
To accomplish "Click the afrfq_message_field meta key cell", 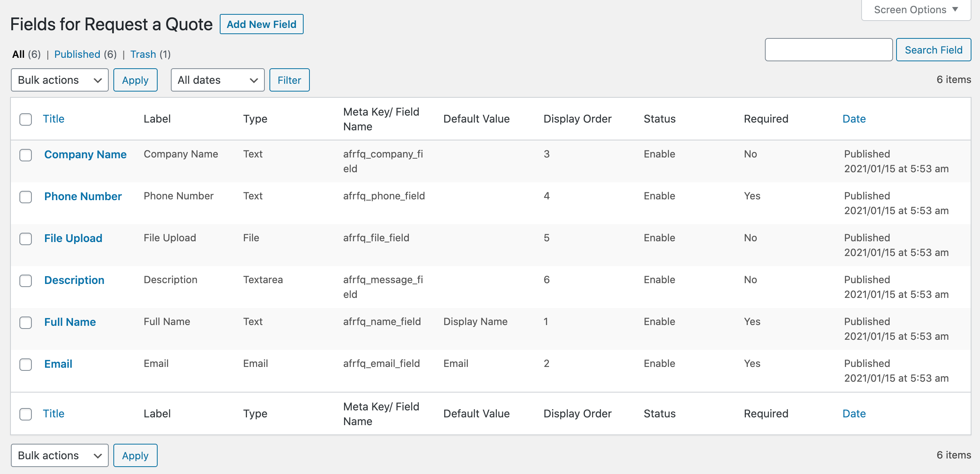I will click(383, 287).
